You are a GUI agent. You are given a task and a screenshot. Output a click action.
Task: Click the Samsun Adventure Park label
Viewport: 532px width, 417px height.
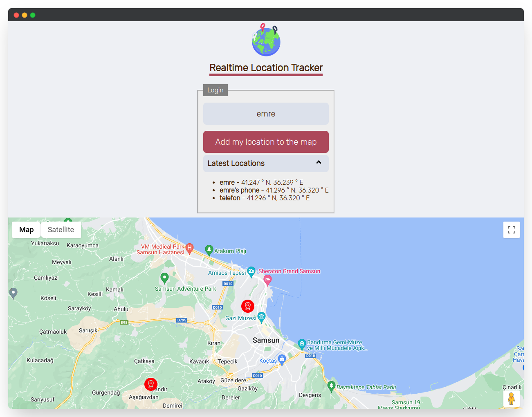(x=186, y=289)
